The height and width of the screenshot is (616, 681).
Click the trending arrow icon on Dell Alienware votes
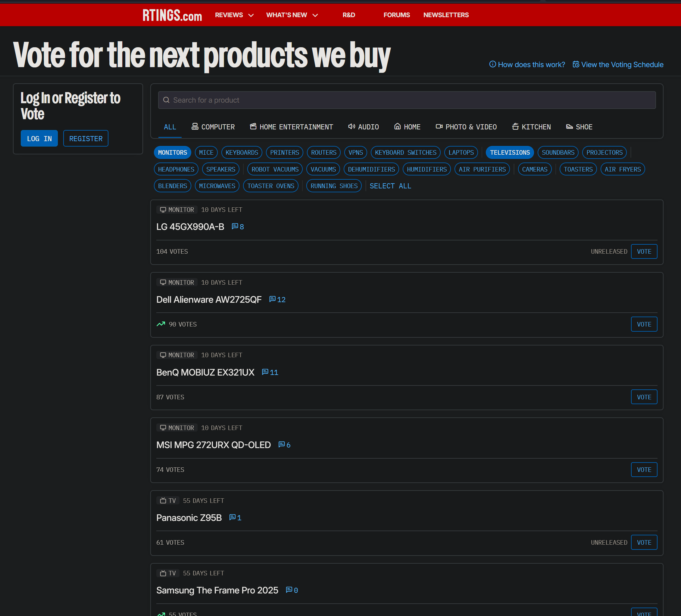pos(161,324)
